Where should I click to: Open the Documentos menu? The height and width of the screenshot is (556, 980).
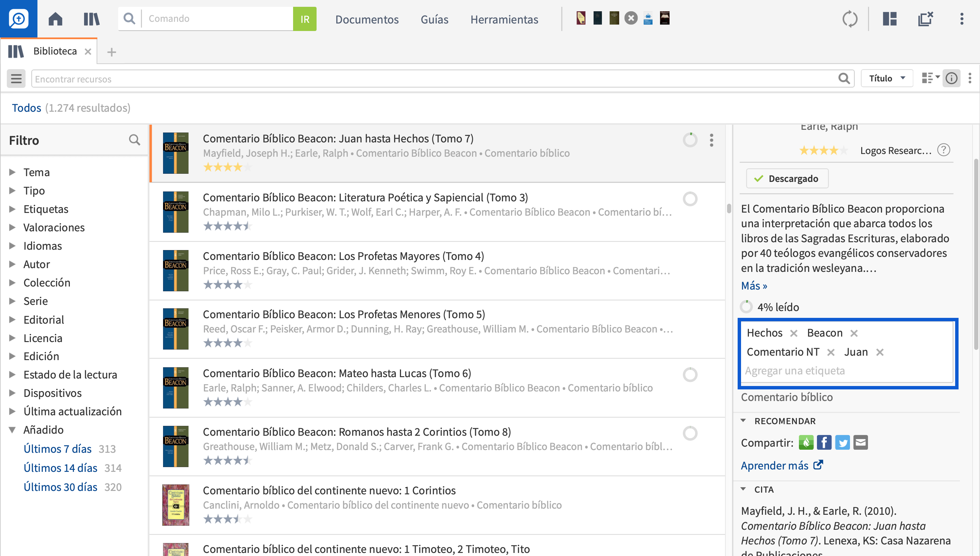(367, 19)
